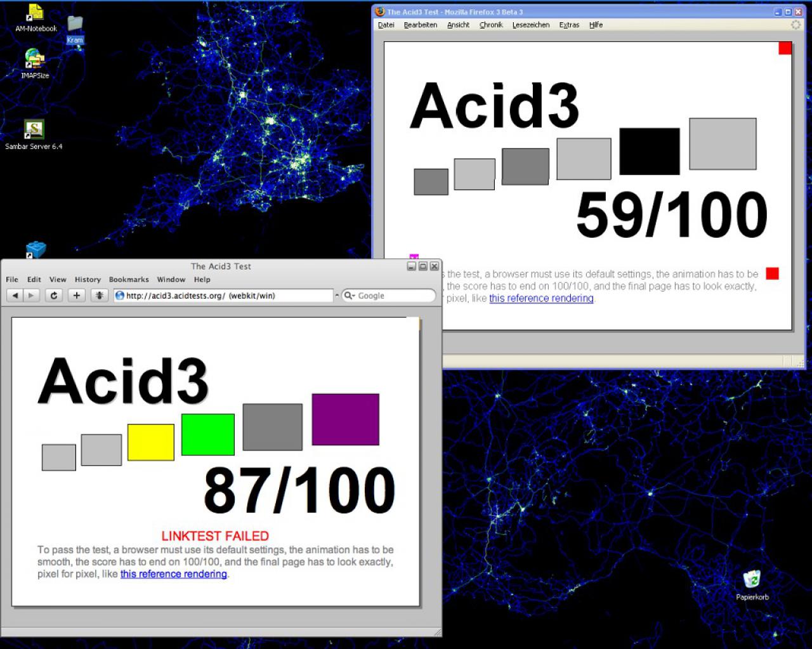The image size is (812, 649).
Task: Maximize the WebKit browser window
Action: (423, 266)
